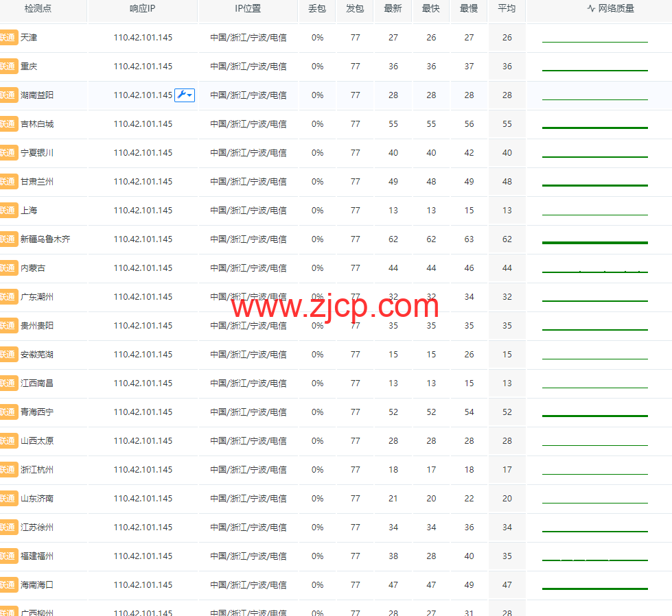Image resolution: width=672 pixels, height=616 pixels.
Task: Click the wrench tool icon beside 湖南益阳 IP
Action: [x=181, y=95]
